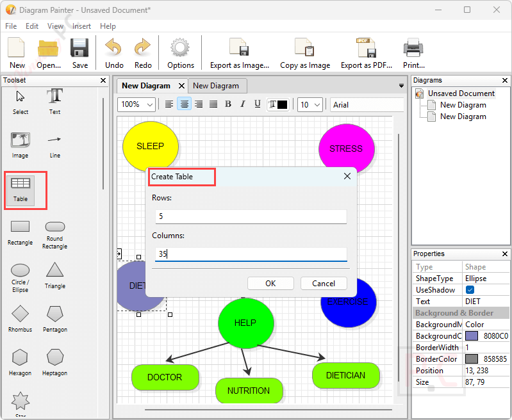Choose the Image tool in Toolset

coord(21,145)
